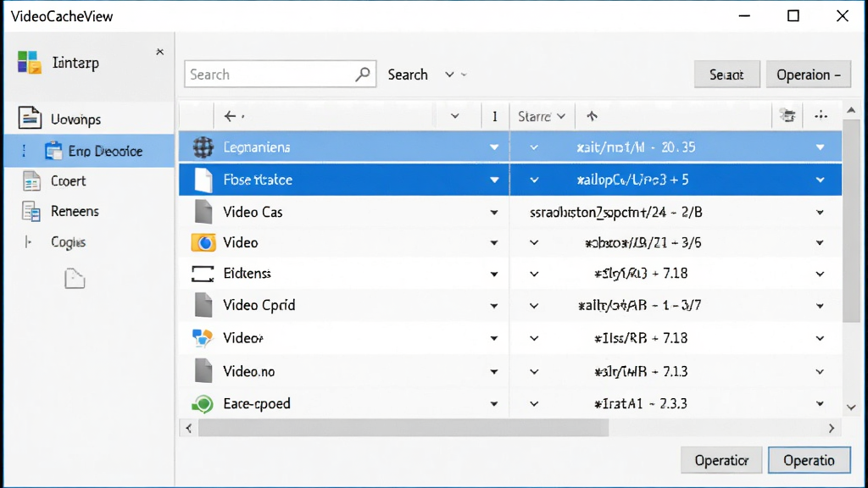
Task: Click the white file icon of Fbse rtatce
Action: pos(203,180)
